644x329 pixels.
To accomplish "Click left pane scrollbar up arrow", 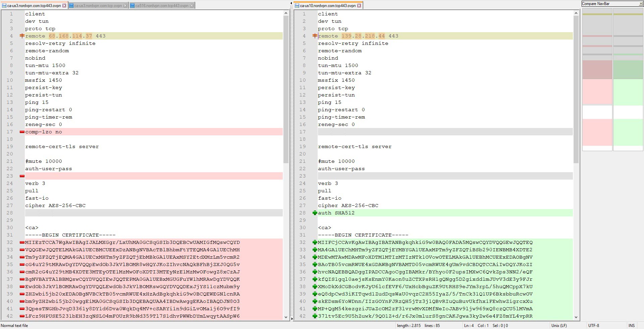I will tap(286, 13).
